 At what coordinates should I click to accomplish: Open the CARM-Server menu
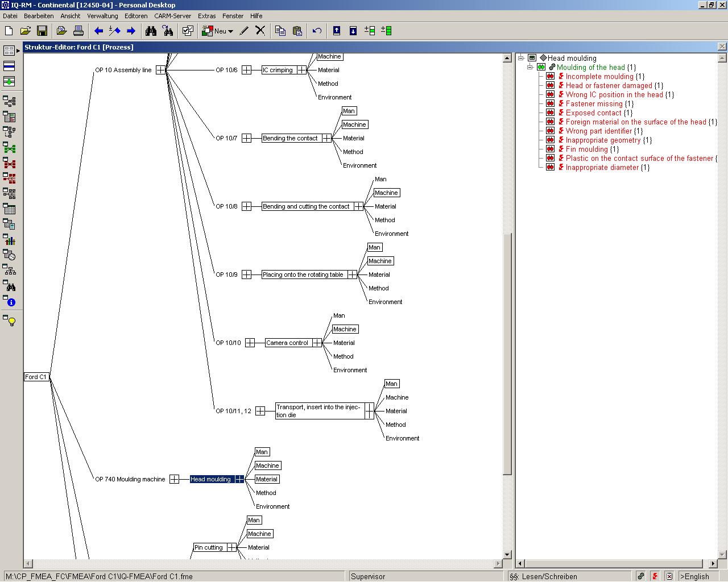pyautogui.click(x=173, y=16)
